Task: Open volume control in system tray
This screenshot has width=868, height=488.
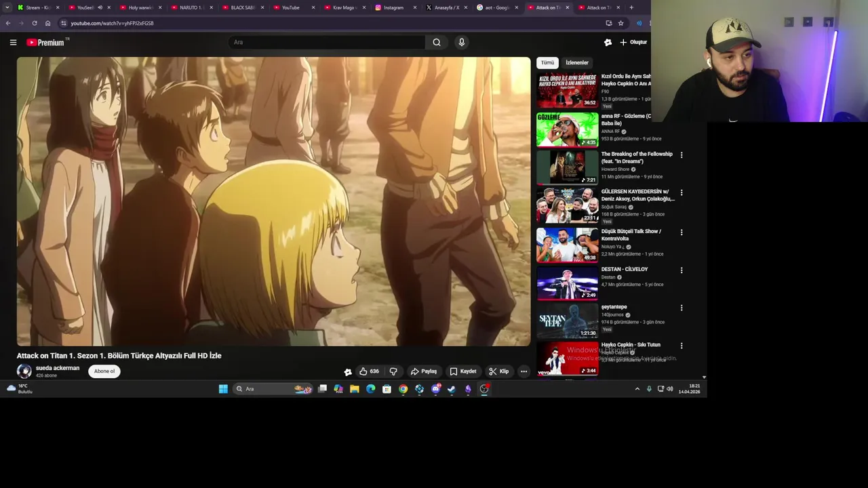Action: tap(670, 389)
